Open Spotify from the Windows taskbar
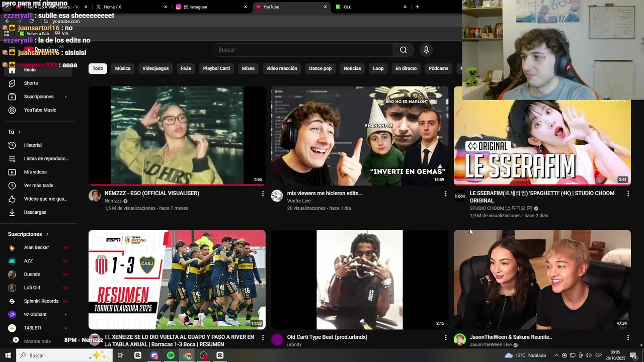This screenshot has height=362, width=644. click(171, 355)
